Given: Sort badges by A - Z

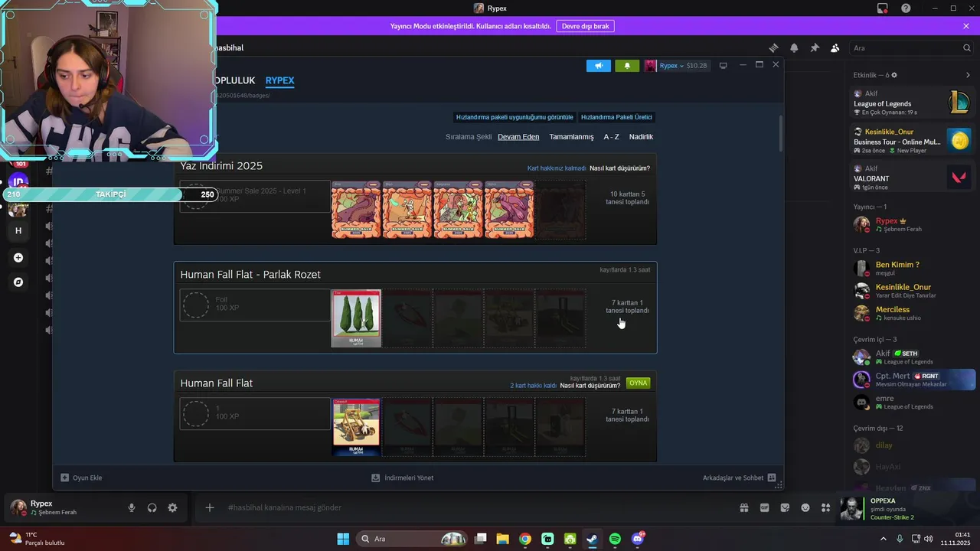Looking at the screenshot, I should (611, 137).
